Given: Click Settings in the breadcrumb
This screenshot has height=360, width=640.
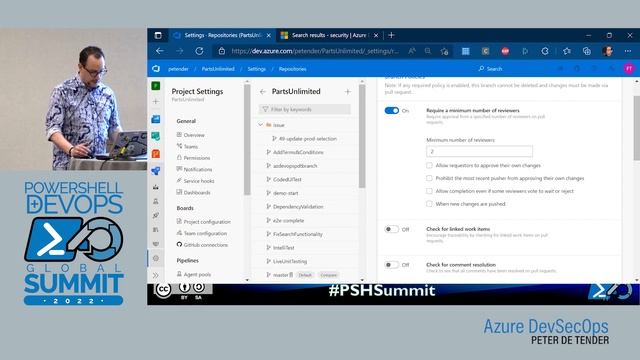Looking at the screenshot, I should click(256, 69).
